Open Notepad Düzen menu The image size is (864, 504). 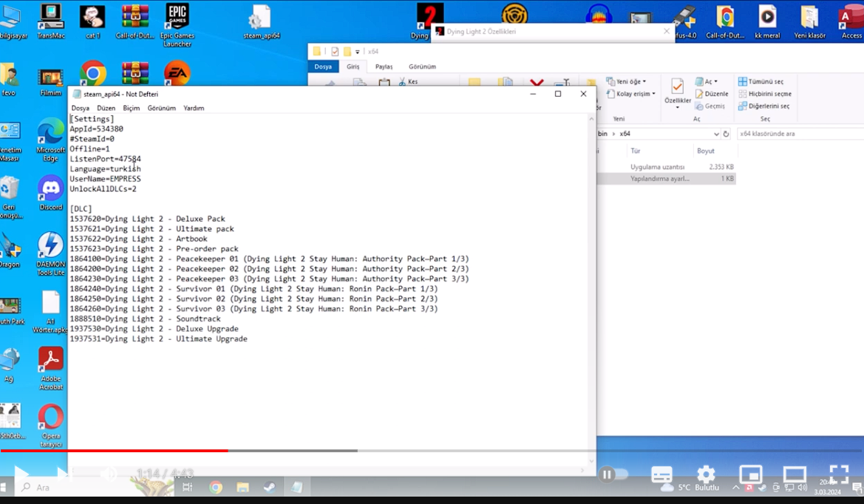coord(106,108)
